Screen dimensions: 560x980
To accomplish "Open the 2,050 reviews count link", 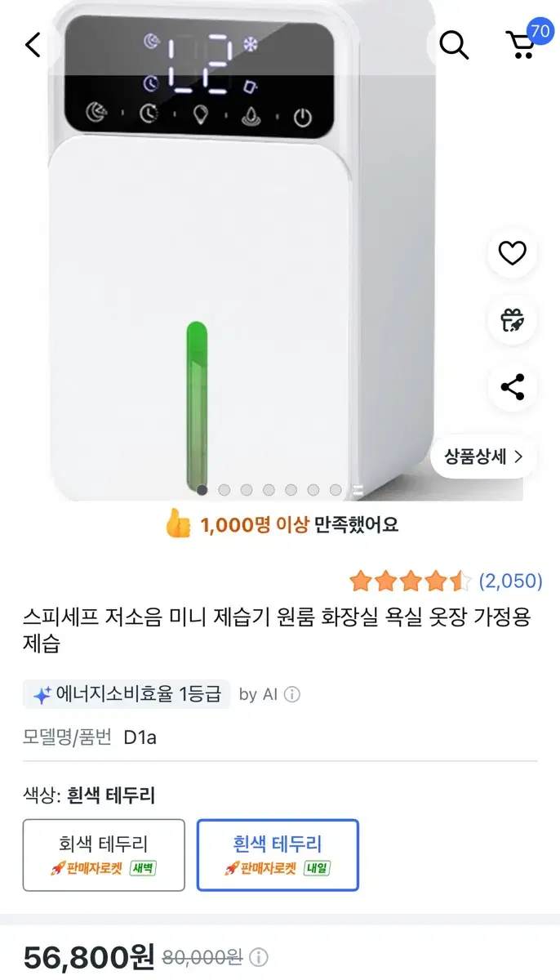I will 511,581.
